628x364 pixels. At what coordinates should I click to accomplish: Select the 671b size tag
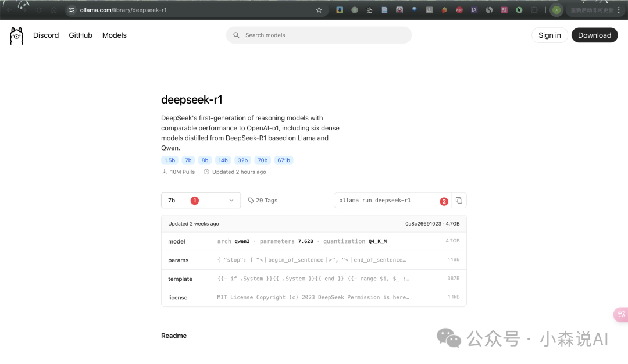[x=284, y=160]
